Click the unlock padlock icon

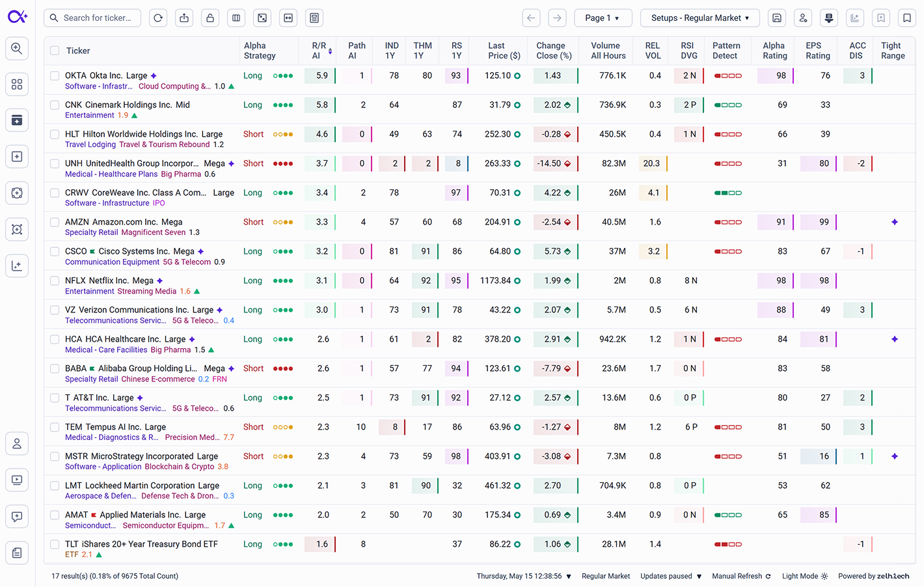tap(210, 18)
